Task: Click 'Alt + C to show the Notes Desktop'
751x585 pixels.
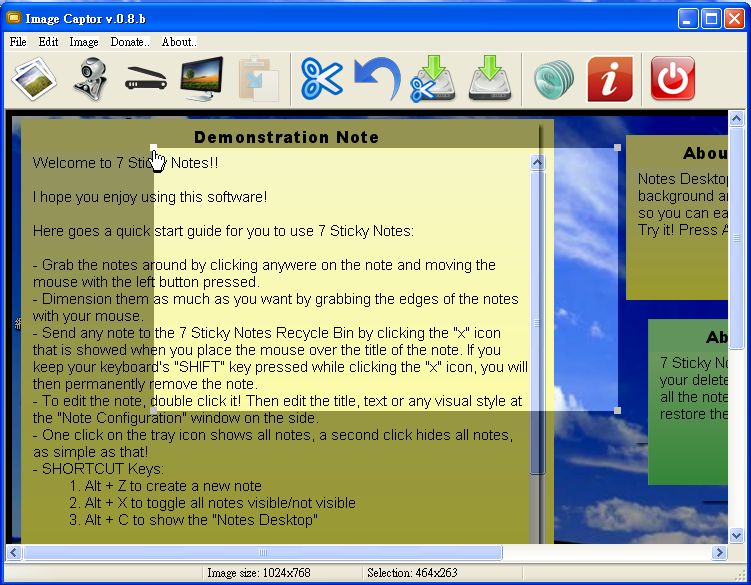Action: tap(201, 520)
